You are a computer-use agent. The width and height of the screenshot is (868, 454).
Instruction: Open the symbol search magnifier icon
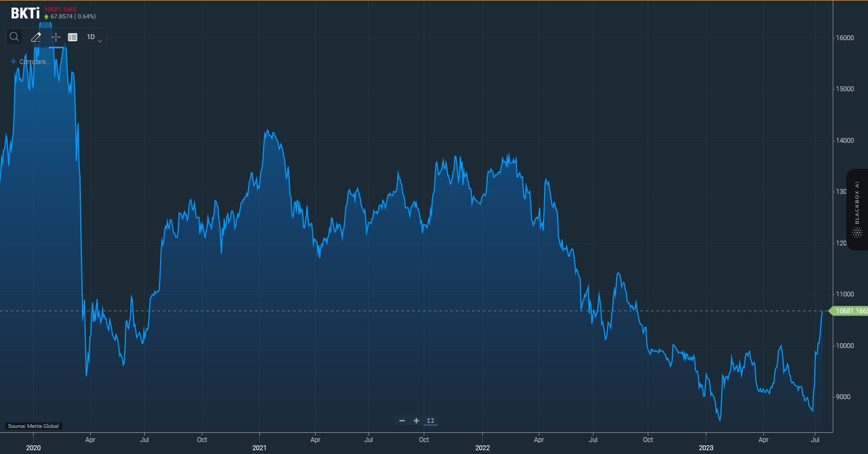point(15,37)
